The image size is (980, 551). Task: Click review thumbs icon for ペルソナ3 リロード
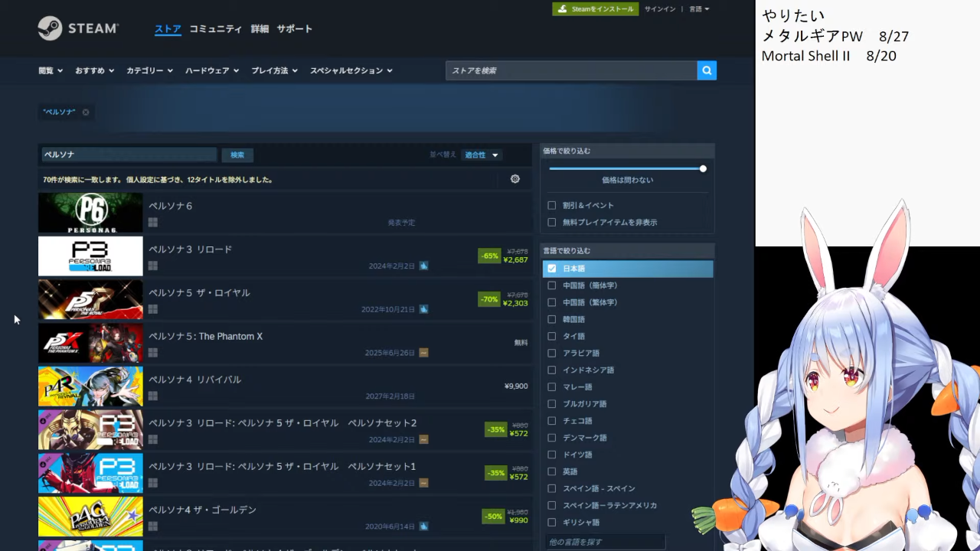click(423, 266)
